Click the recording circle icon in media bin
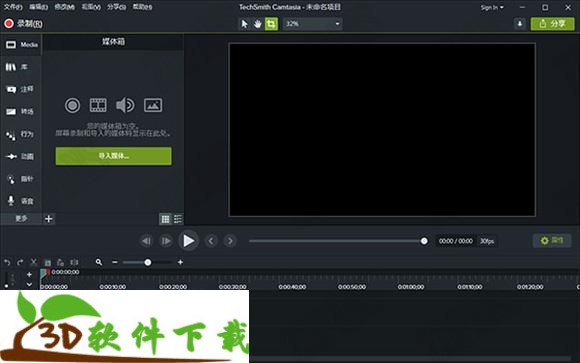This screenshot has width=580, height=363. (x=72, y=105)
